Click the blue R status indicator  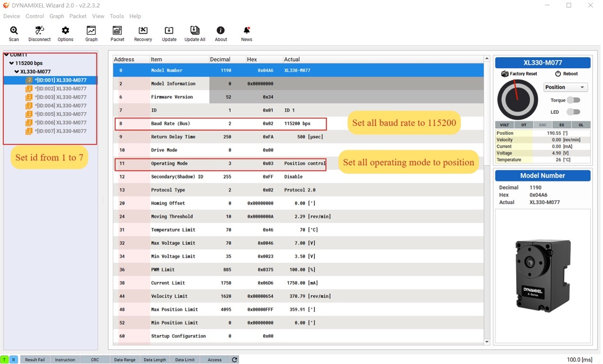pos(14,360)
